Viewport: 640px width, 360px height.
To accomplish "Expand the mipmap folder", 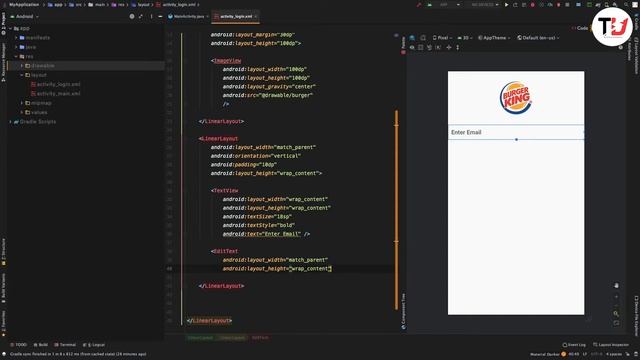I will pos(22,103).
